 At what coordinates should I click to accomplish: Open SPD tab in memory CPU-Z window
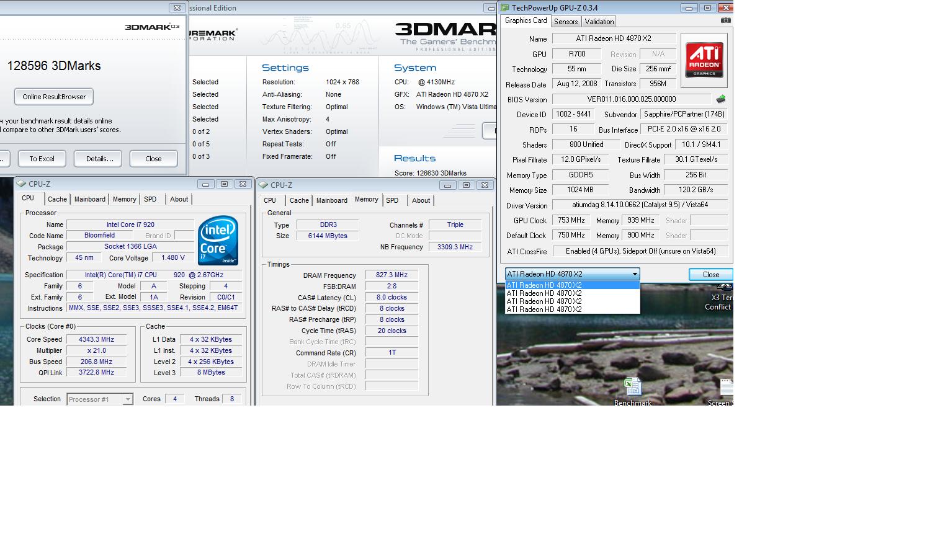pos(392,200)
